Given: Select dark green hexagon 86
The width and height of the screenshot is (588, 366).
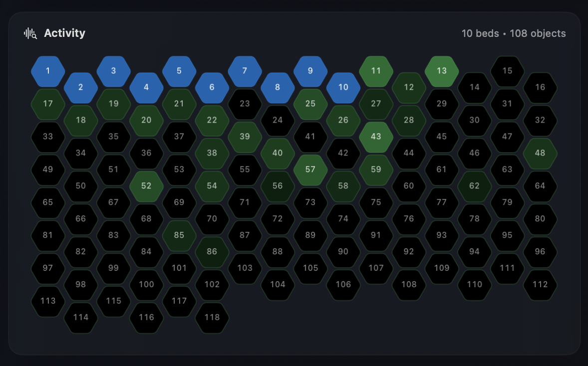Looking at the screenshot, I should pyautogui.click(x=212, y=252).
